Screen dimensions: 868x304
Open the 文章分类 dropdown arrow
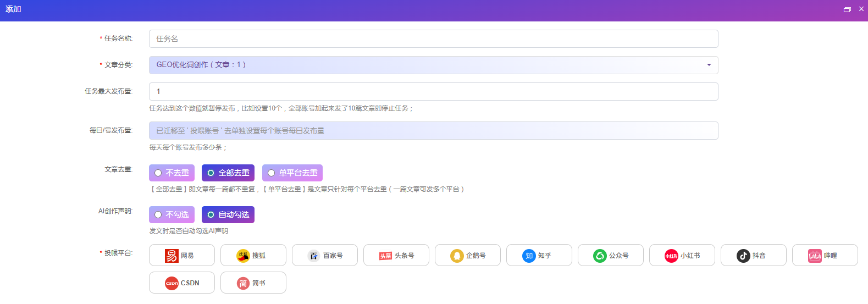(709, 65)
